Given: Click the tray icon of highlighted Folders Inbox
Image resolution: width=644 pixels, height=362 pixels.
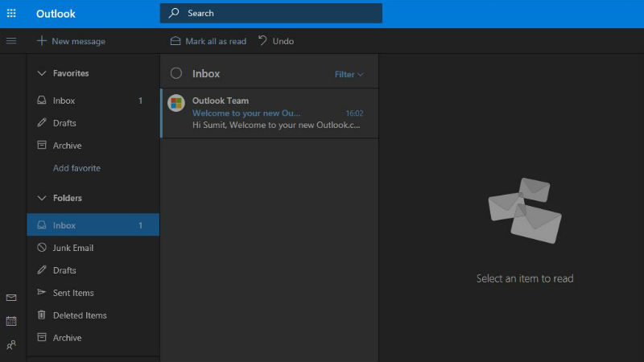Looking at the screenshot, I should click(x=42, y=225).
